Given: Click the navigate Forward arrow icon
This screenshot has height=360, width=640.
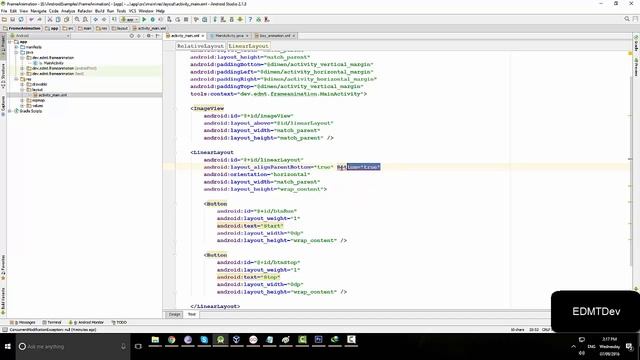Looking at the screenshot, I should (x=104, y=19).
